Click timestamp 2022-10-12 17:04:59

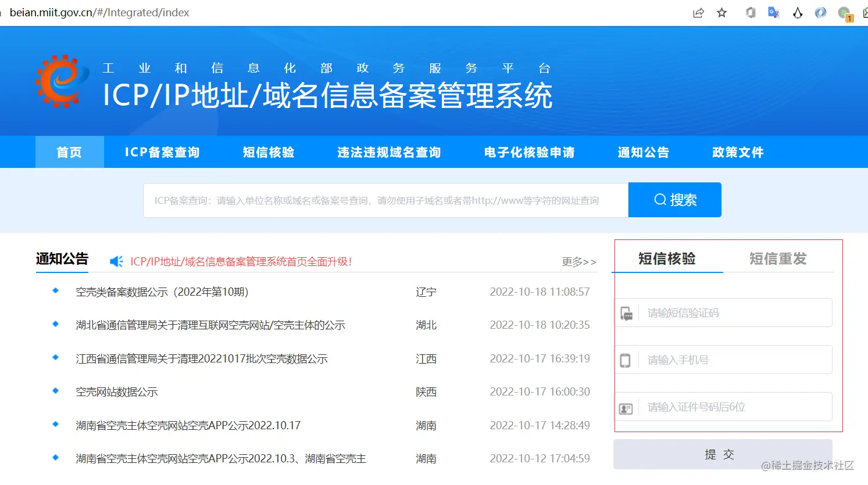click(x=540, y=459)
